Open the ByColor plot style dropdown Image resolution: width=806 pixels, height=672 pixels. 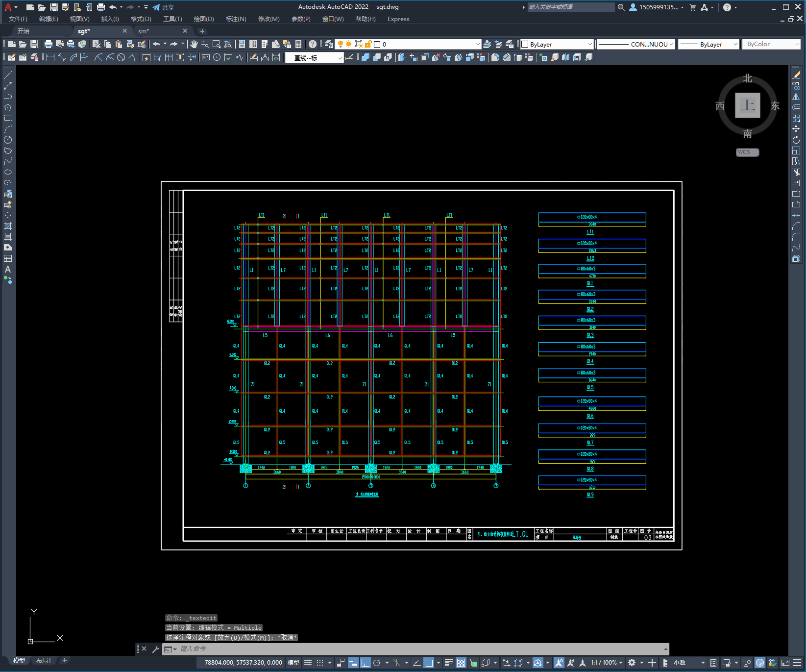[x=772, y=44]
